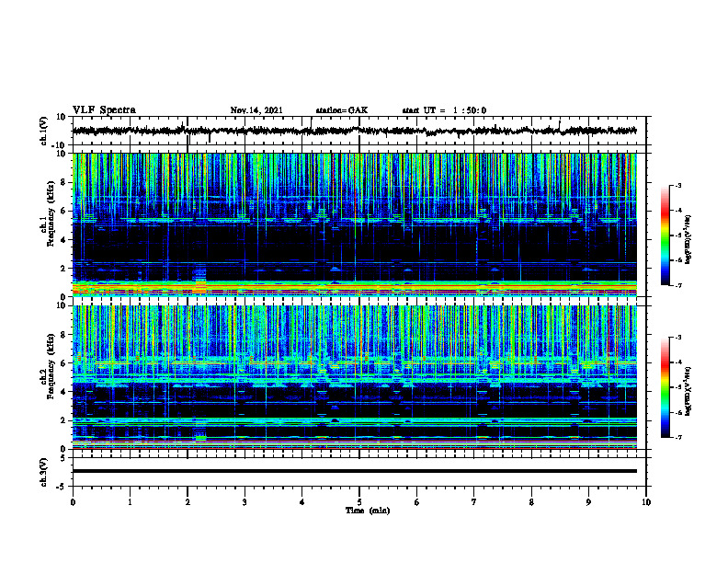Viewport: 728px width, 563px height.
Task: Click time-axis tick label "5" at bottom
Action: pos(359,502)
